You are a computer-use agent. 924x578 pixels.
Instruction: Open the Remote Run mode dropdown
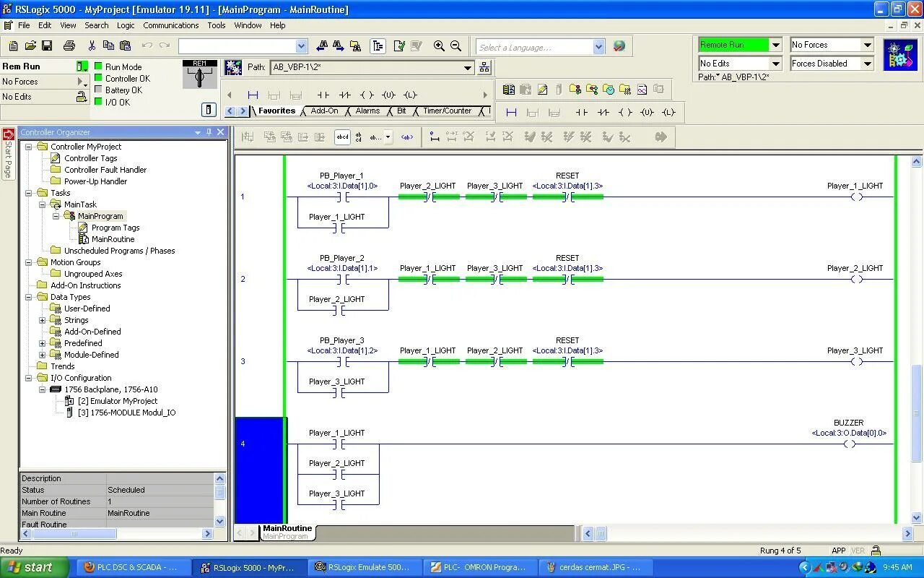pos(776,45)
